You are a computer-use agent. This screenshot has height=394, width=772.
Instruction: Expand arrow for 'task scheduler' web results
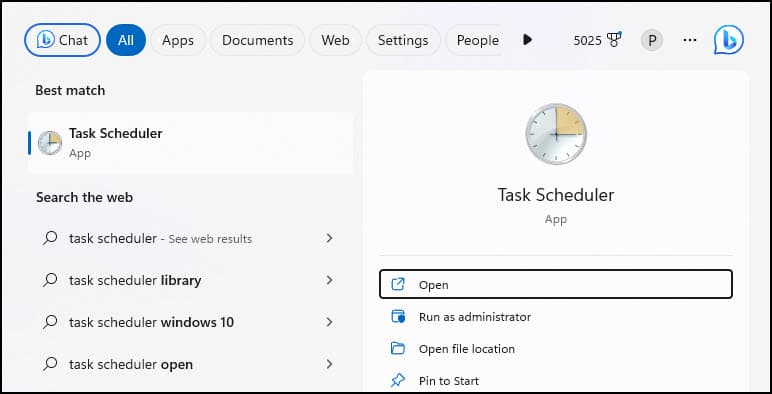329,238
